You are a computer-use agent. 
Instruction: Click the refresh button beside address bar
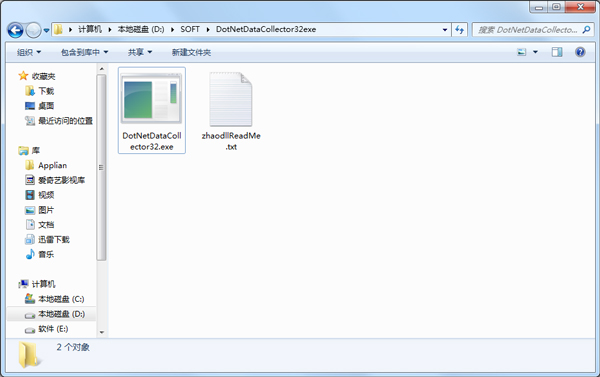[459, 29]
